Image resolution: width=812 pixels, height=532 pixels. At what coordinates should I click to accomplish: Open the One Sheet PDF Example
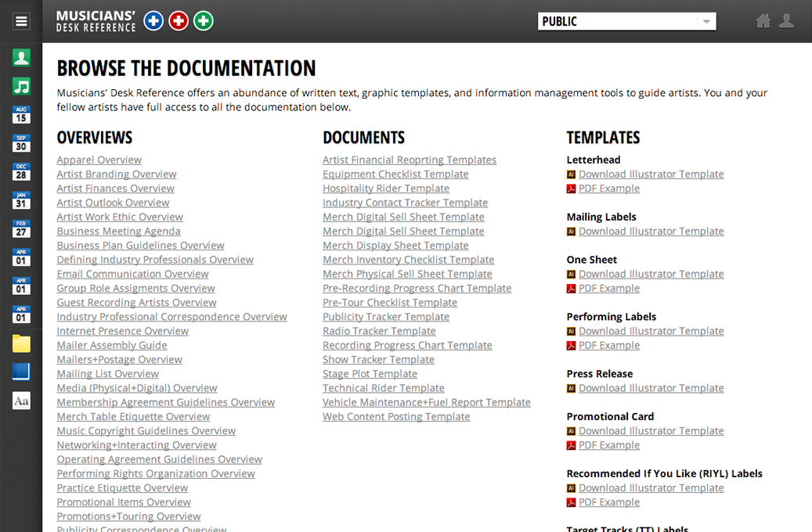tap(608, 289)
